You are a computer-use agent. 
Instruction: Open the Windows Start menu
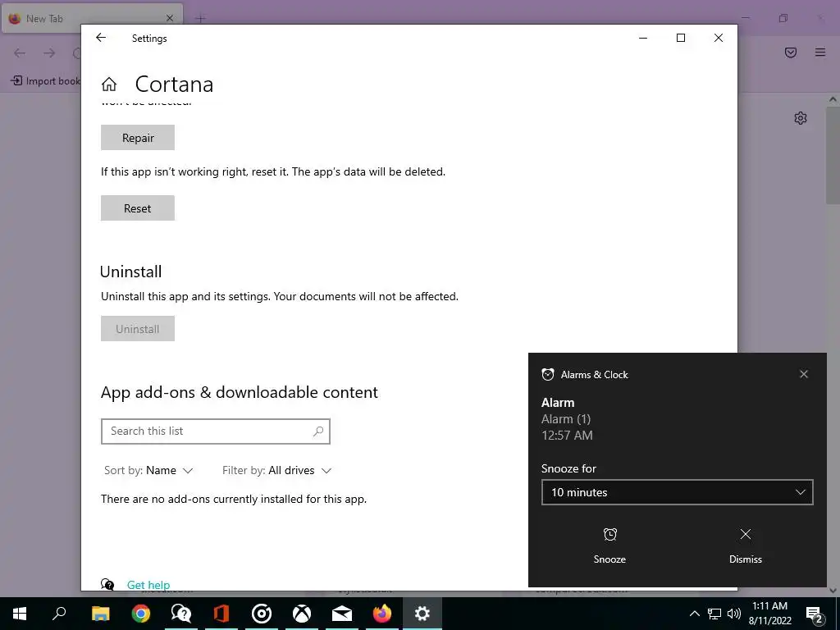(20, 614)
